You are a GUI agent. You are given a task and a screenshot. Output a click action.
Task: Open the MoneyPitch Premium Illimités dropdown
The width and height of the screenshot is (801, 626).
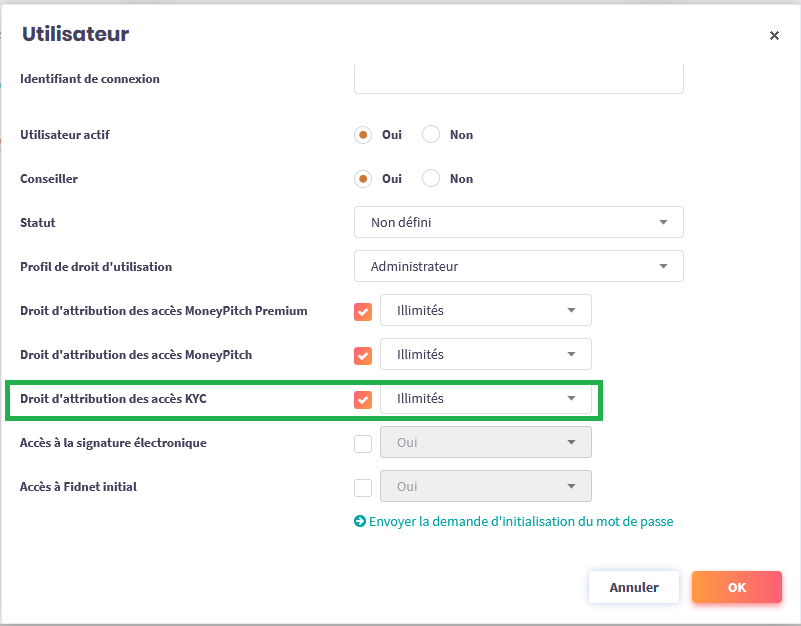pos(486,311)
